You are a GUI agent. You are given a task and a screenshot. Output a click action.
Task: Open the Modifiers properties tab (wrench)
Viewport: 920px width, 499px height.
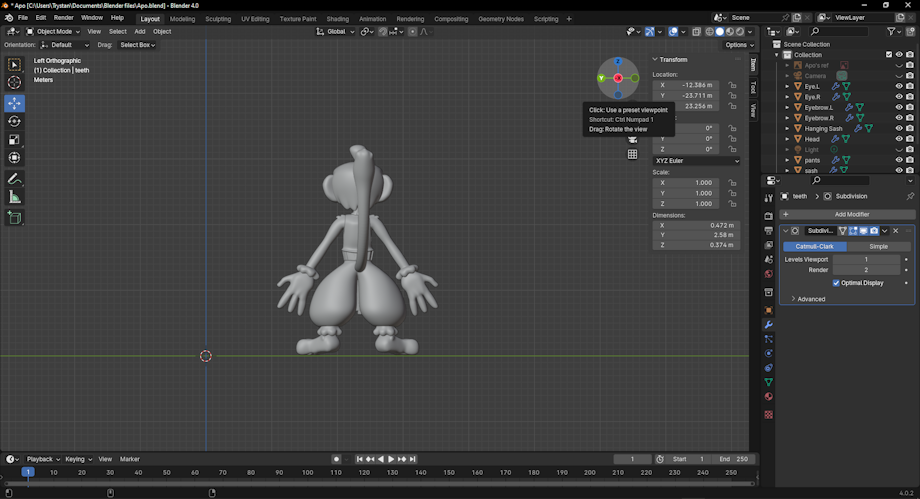(769, 325)
